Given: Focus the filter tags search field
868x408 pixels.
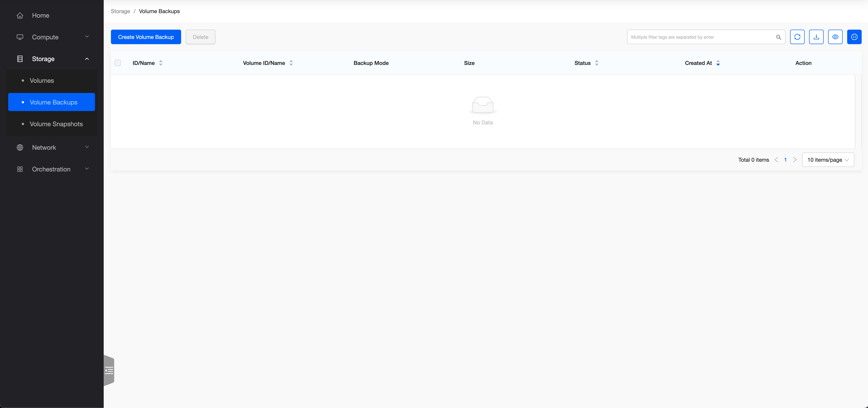Looking at the screenshot, I should (x=701, y=37).
